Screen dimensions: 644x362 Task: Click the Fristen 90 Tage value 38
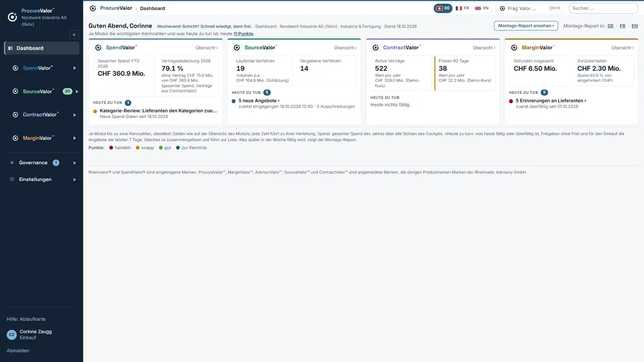click(443, 68)
